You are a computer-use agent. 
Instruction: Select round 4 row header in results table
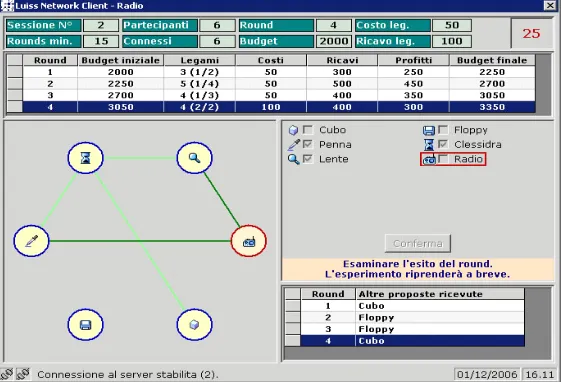15,107
